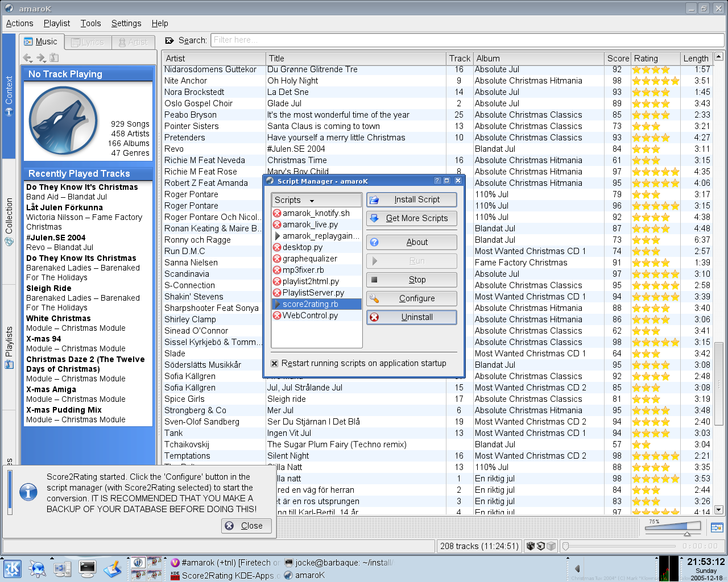This screenshot has width=728, height=582.
Task: Click the large Amarok wolf logo
Action: pos(63,121)
